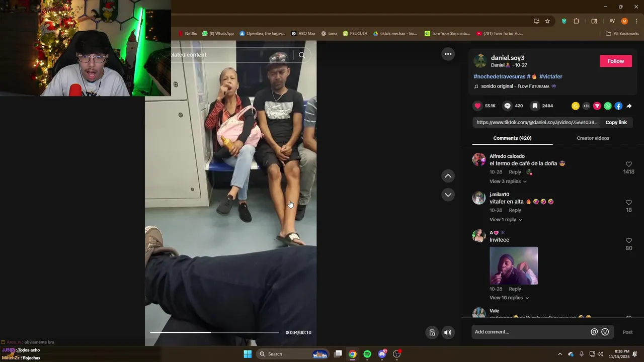
Task: Get embed code via the embed icon
Action: (x=586, y=106)
